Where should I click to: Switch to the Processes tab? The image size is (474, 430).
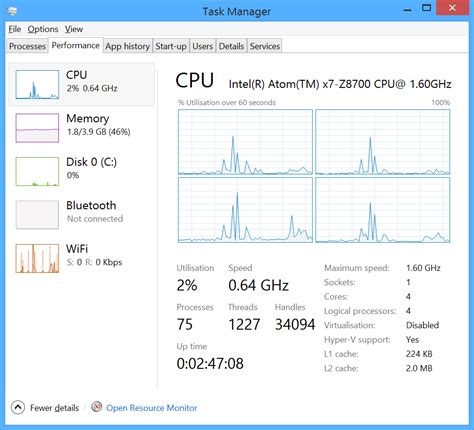tap(27, 46)
